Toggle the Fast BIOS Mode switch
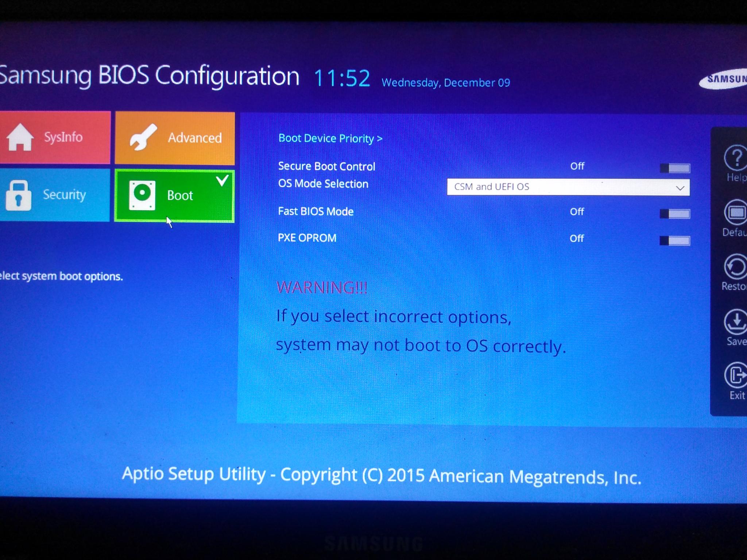This screenshot has height=560, width=747. tap(675, 214)
